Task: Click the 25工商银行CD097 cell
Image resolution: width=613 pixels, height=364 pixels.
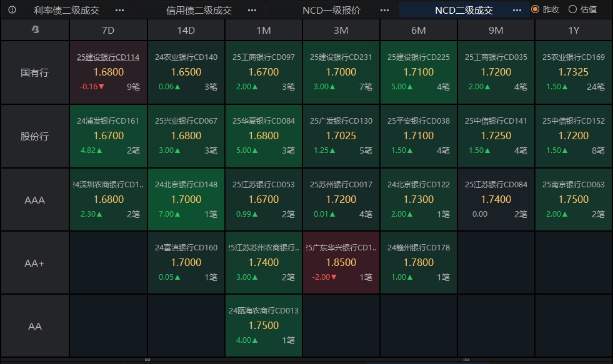Action: pyautogui.click(x=264, y=72)
